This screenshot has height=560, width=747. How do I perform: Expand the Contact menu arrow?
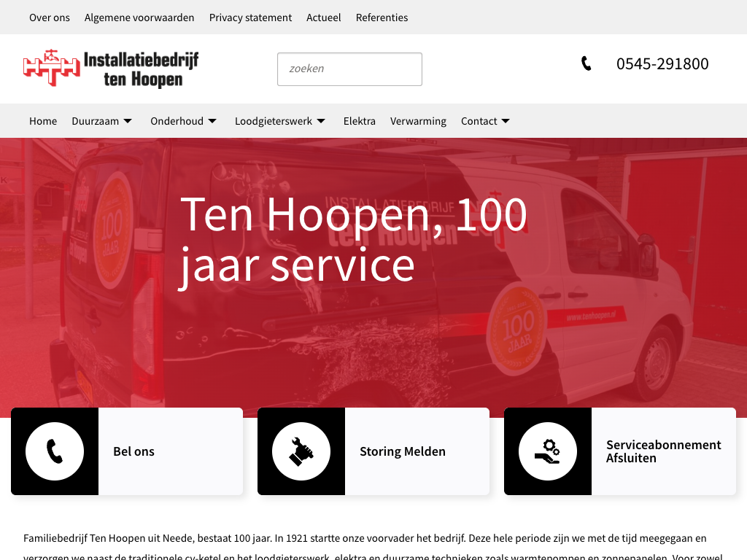pos(506,121)
